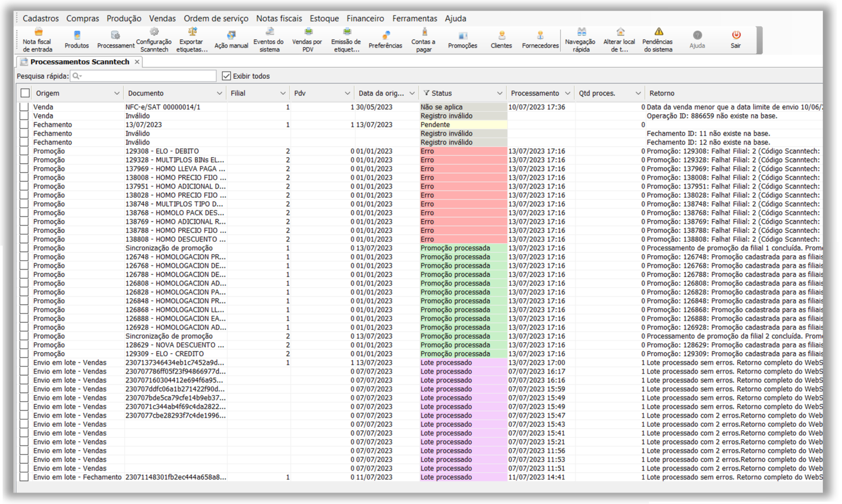The image size is (842, 504).
Task: Click the Retorno column header
Action: [x=662, y=94]
